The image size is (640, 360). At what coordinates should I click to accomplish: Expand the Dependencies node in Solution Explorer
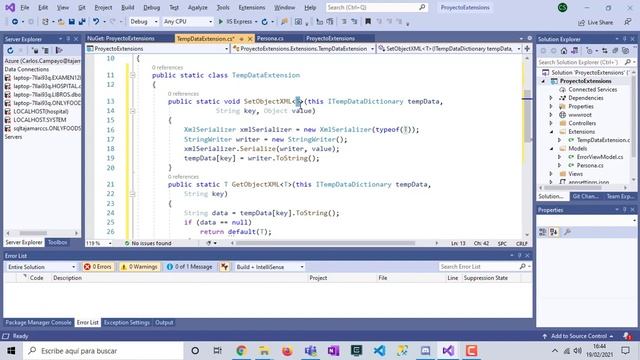[551, 98]
